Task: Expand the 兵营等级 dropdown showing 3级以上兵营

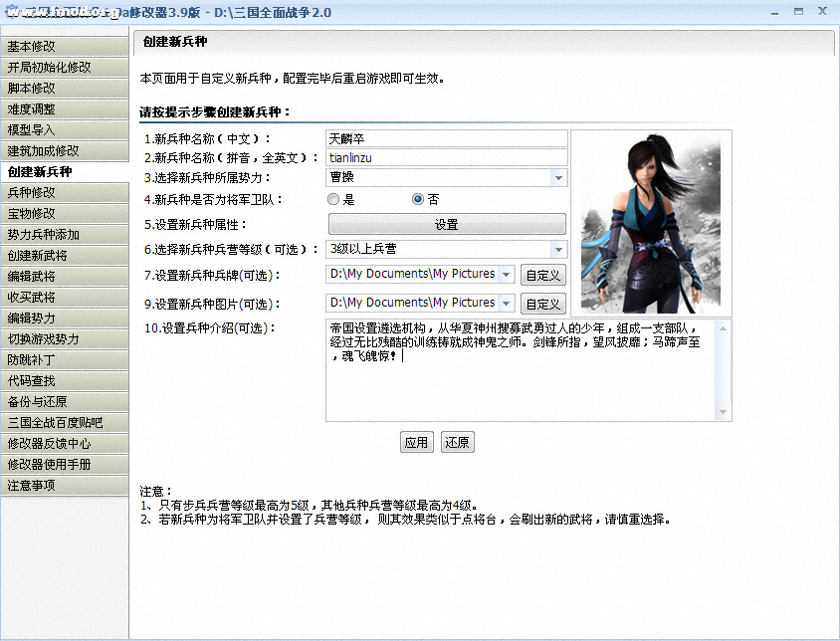Action: pyautogui.click(x=558, y=249)
